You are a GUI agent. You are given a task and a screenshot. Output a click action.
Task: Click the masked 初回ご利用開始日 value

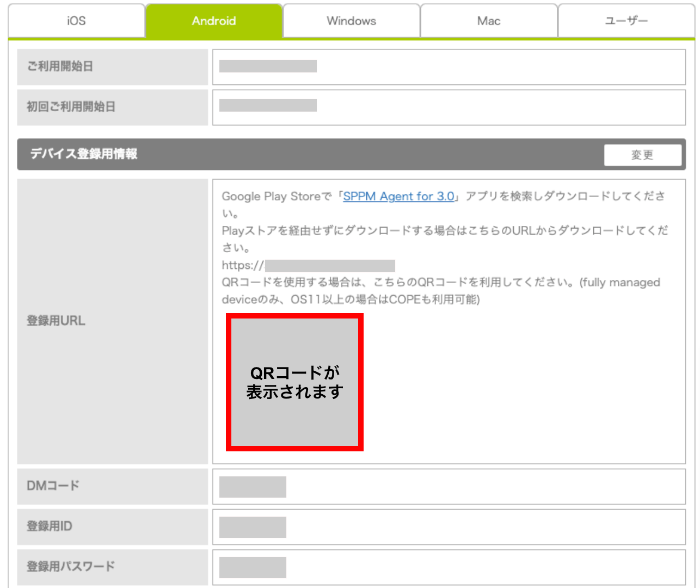click(x=268, y=106)
